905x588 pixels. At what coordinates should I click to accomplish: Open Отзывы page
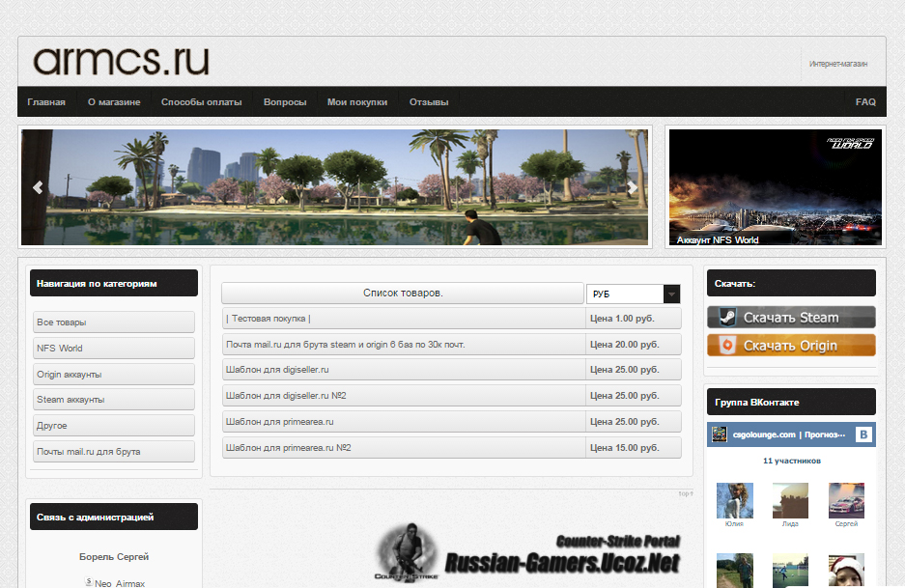click(x=429, y=102)
